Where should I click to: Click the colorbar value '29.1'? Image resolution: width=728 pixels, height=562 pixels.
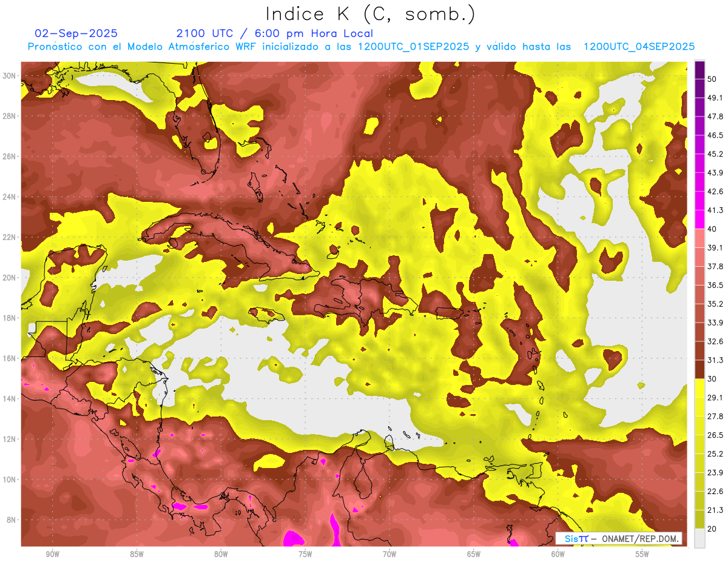coord(715,398)
